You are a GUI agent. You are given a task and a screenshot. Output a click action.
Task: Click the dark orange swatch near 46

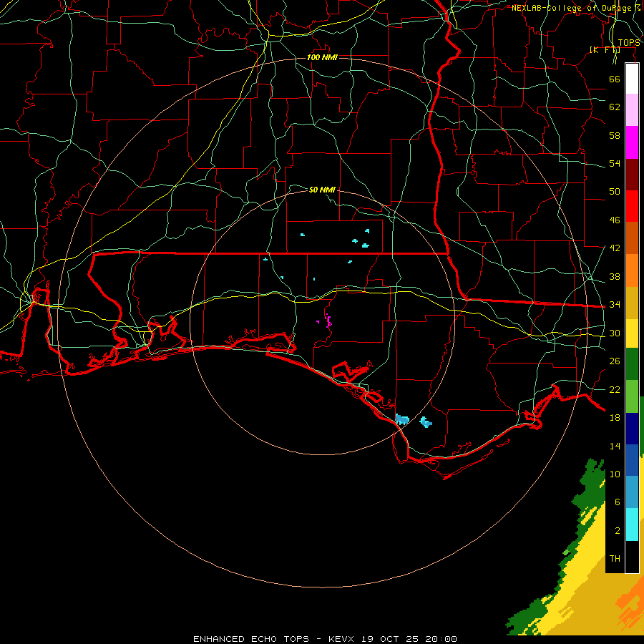pos(632,238)
